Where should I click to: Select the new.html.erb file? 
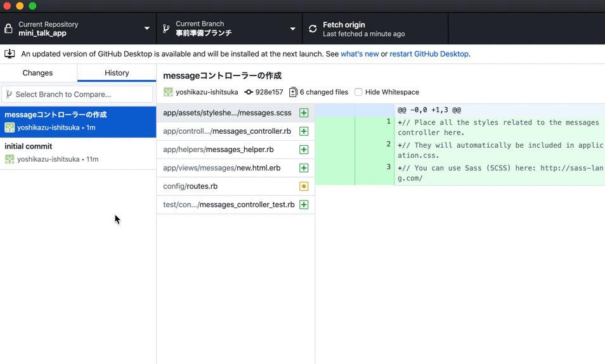[235, 168]
